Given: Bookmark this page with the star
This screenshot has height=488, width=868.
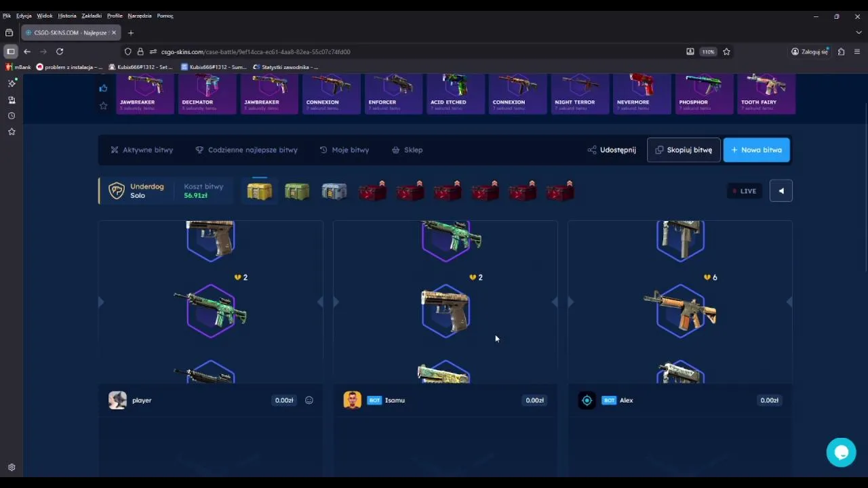Looking at the screenshot, I should tap(726, 52).
